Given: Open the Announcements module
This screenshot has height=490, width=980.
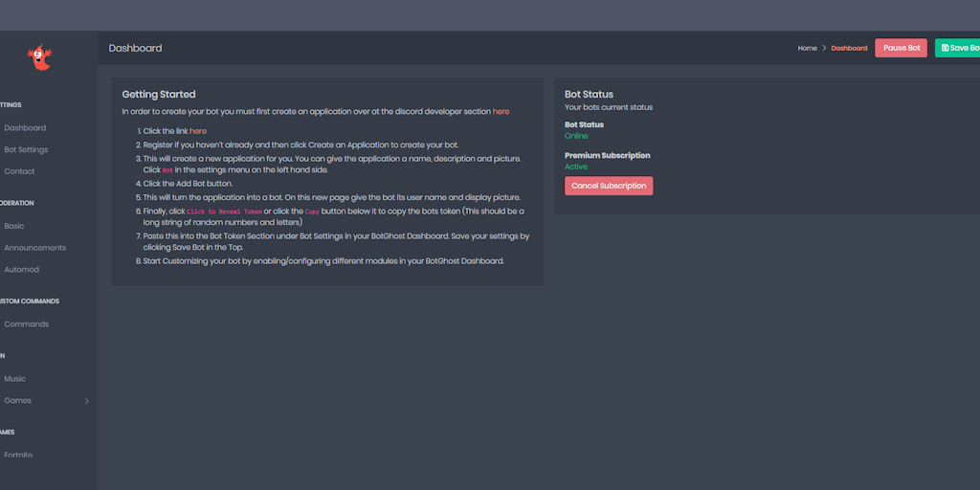Looking at the screenshot, I should pyautogui.click(x=35, y=248).
